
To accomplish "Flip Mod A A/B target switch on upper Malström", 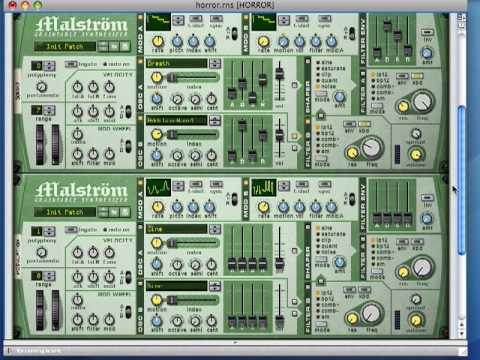I will [234, 33].
